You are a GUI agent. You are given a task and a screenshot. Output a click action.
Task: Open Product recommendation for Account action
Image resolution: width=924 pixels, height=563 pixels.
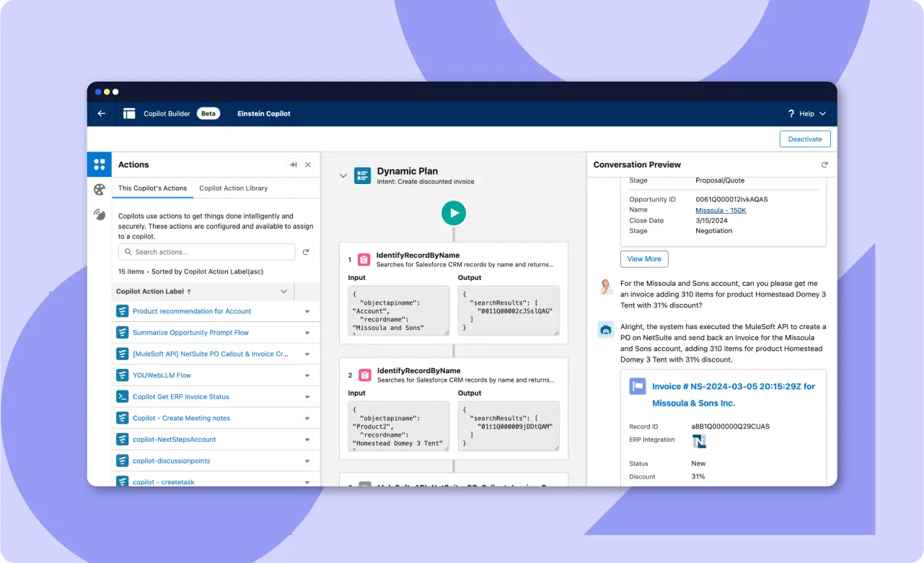click(x=192, y=311)
